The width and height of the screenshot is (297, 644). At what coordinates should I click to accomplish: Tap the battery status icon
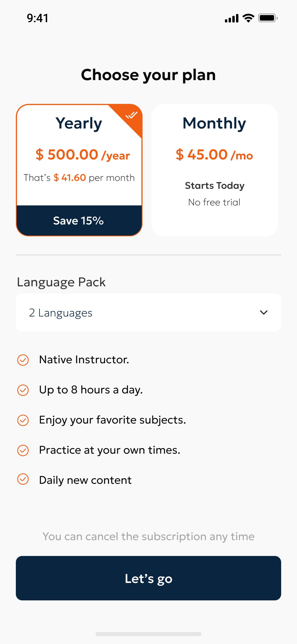pos(268,18)
